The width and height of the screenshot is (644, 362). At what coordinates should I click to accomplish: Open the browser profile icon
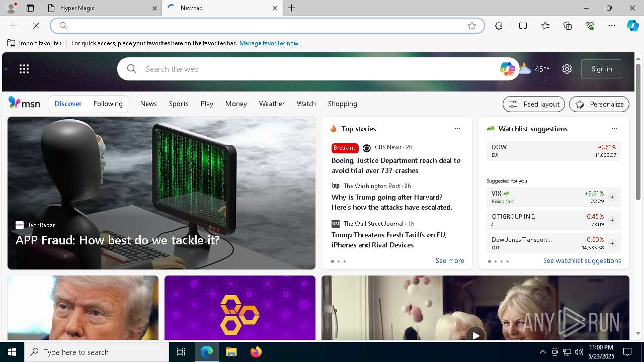click(11, 8)
